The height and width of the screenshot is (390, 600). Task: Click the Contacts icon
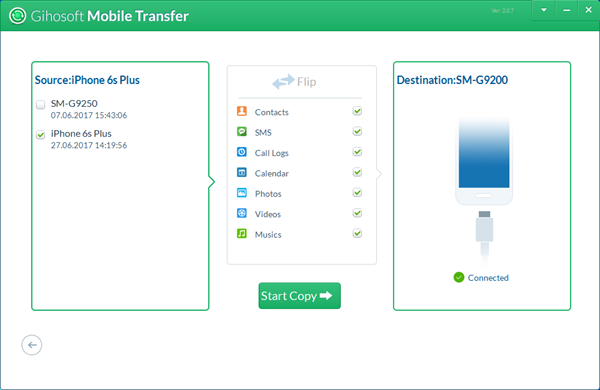242,111
